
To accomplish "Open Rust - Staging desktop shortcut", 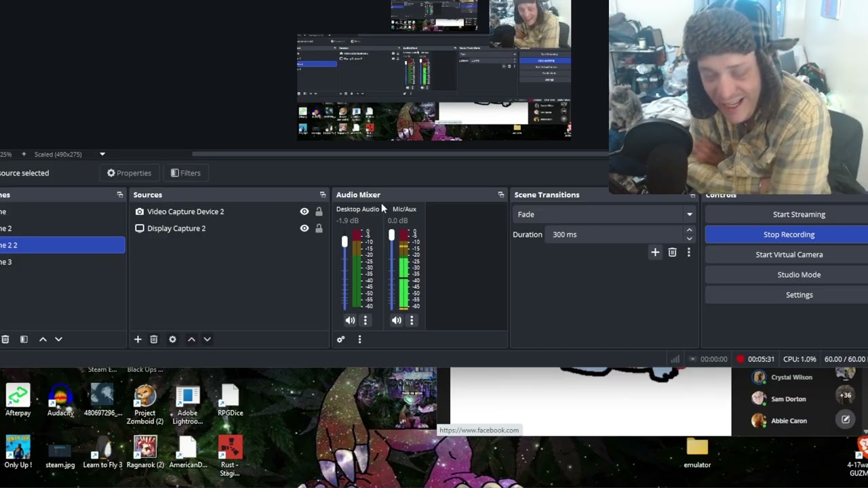I will 231,456.
